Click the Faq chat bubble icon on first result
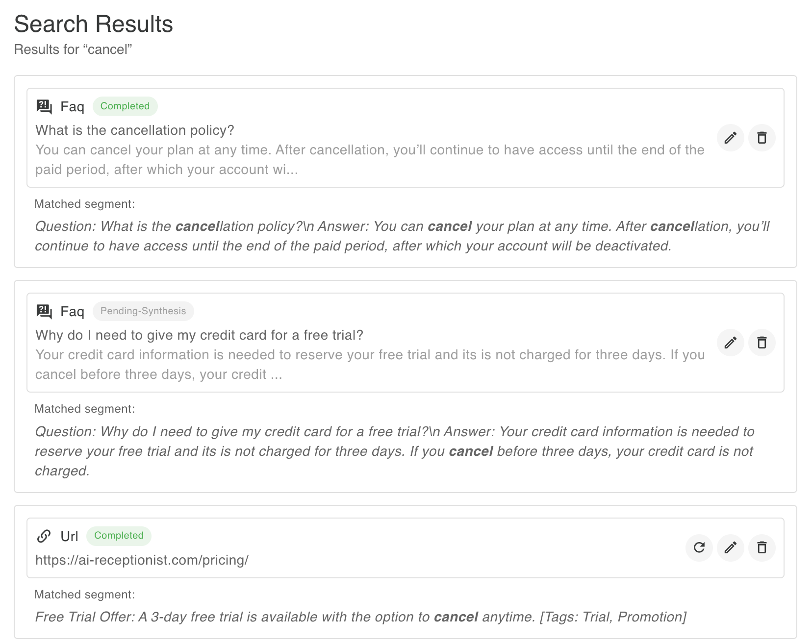 click(x=43, y=105)
